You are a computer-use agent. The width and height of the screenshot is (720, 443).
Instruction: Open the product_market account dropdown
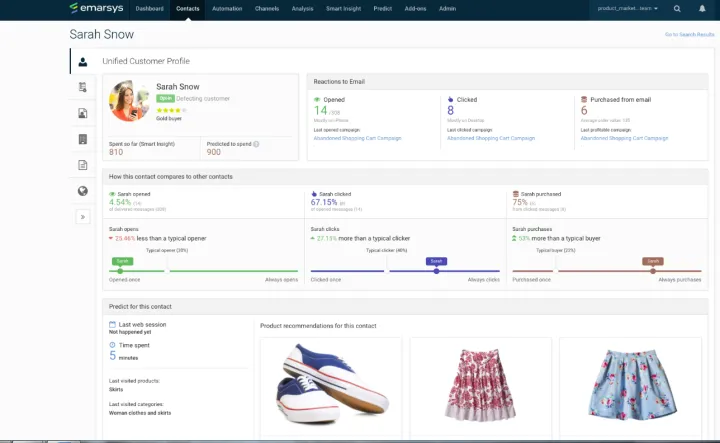pyautogui.click(x=628, y=8)
